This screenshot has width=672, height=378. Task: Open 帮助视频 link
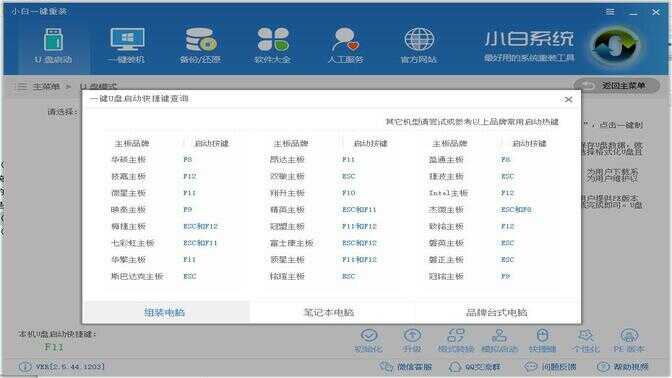pos(622,367)
